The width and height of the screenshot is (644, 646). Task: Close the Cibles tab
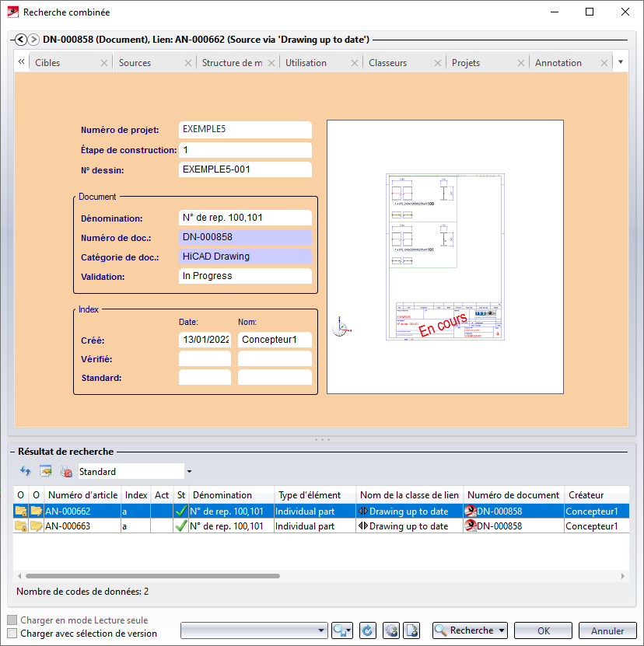104,63
